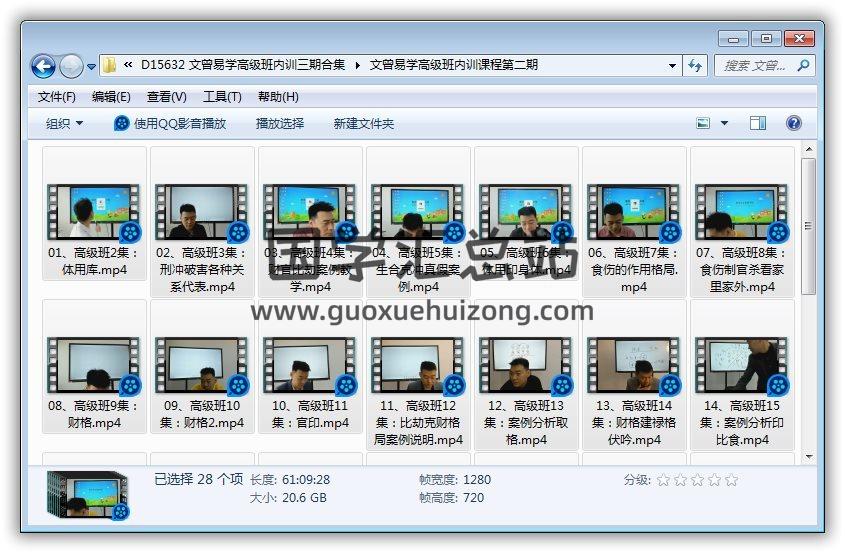
Task: Rate with the third star
Action: pyautogui.click(x=697, y=480)
